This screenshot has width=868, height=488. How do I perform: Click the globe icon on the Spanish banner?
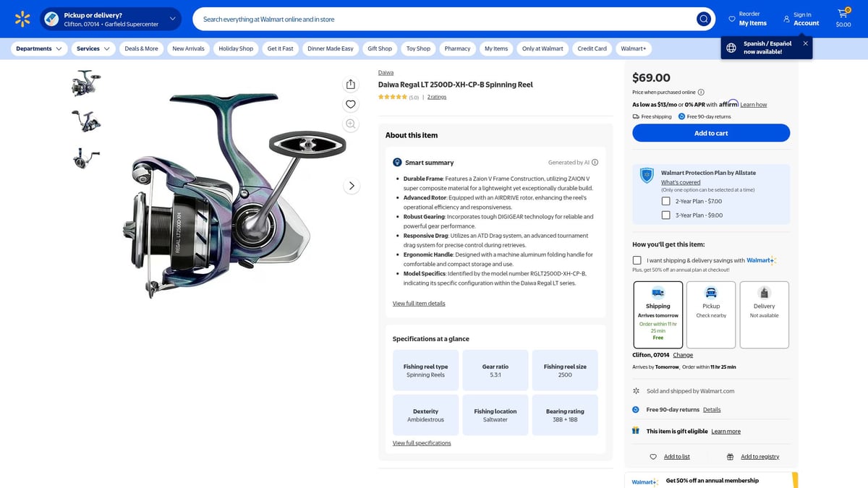(x=730, y=46)
